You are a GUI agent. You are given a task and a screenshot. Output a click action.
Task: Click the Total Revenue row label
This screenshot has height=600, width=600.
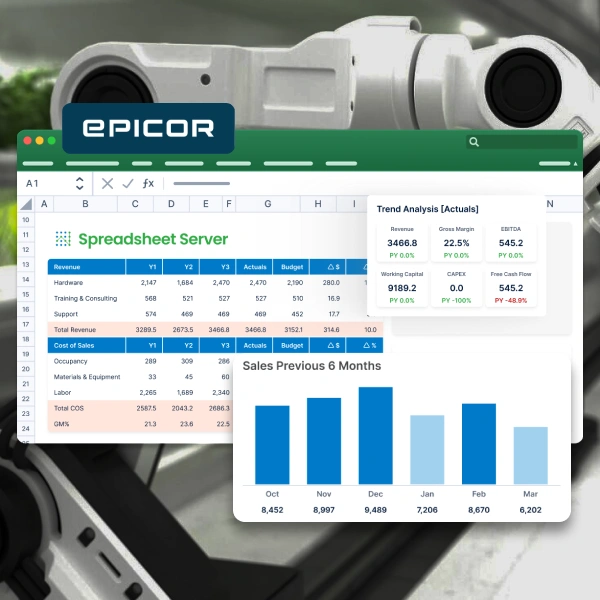[75, 330]
